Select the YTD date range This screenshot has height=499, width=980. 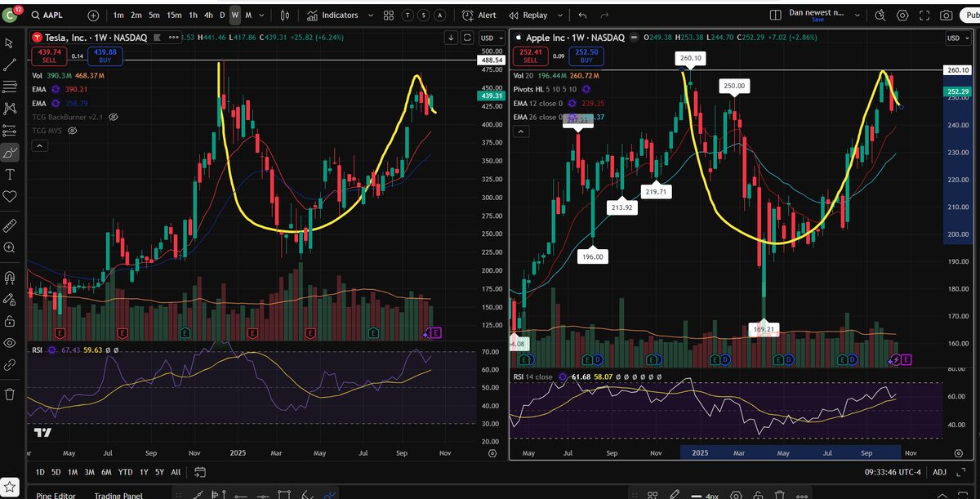point(125,472)
